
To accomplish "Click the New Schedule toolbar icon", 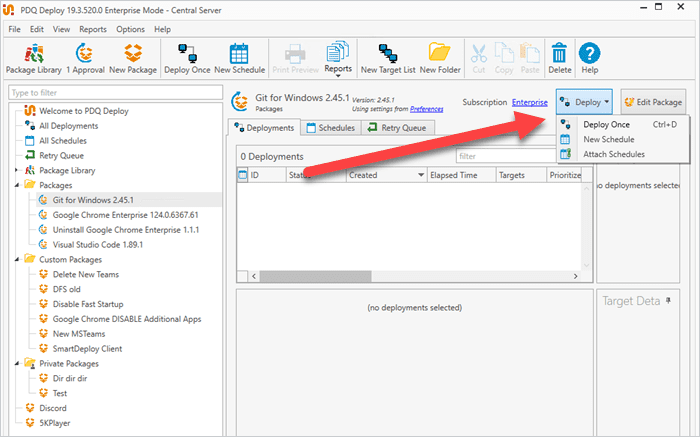I will click(x=239, y=58).
